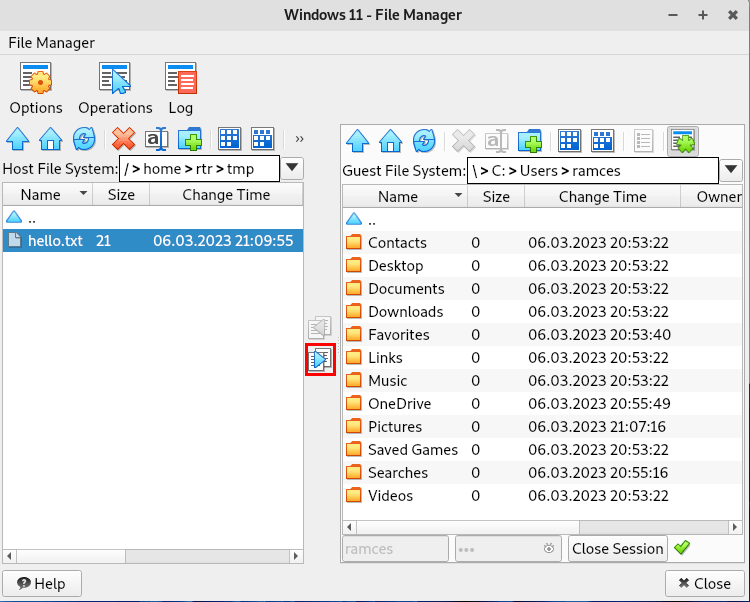Go to guest home directory icon

coord(391,141)
